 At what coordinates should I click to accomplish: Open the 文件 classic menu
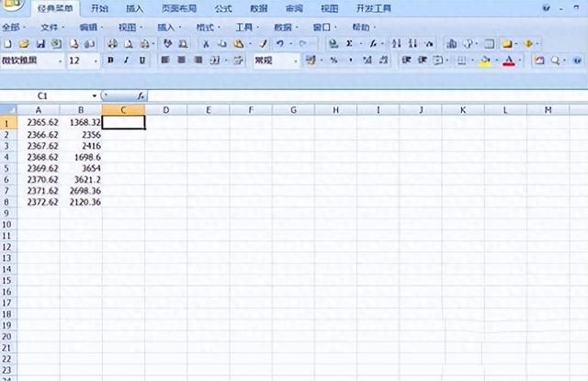pos(52,28)
